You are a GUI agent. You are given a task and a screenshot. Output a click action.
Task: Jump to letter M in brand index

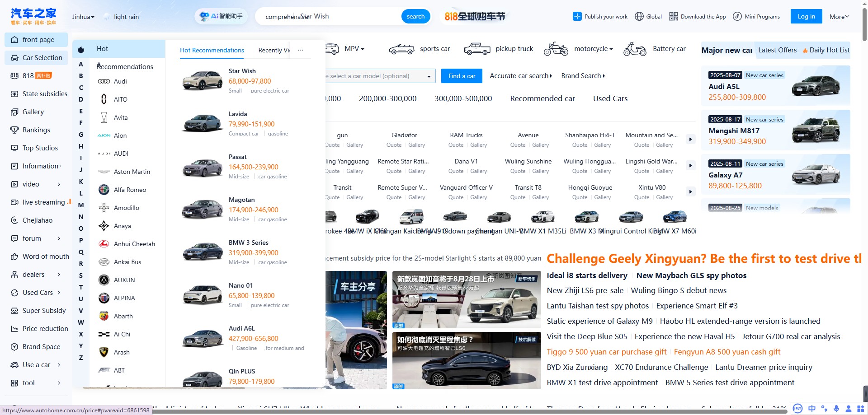81,205
